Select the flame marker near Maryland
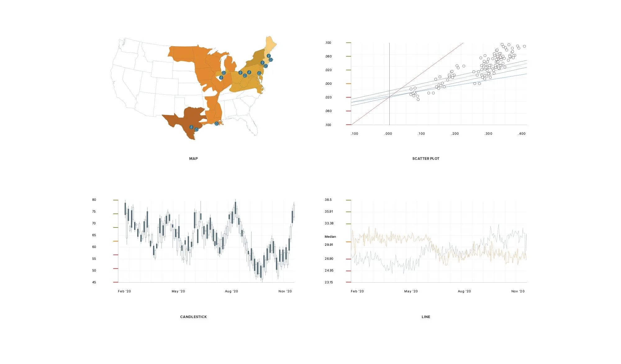The image size is (621, 364). click(x=259, y=73)
